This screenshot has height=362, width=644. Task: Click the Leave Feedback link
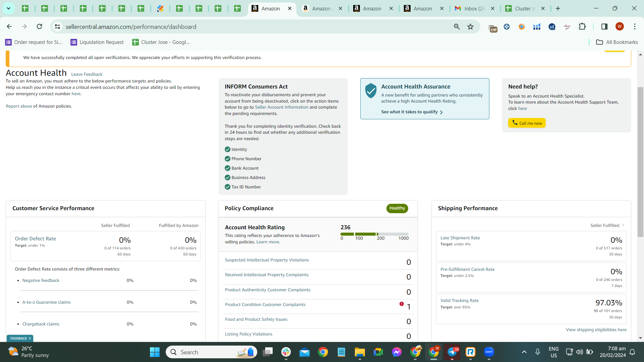pos(87,74)
